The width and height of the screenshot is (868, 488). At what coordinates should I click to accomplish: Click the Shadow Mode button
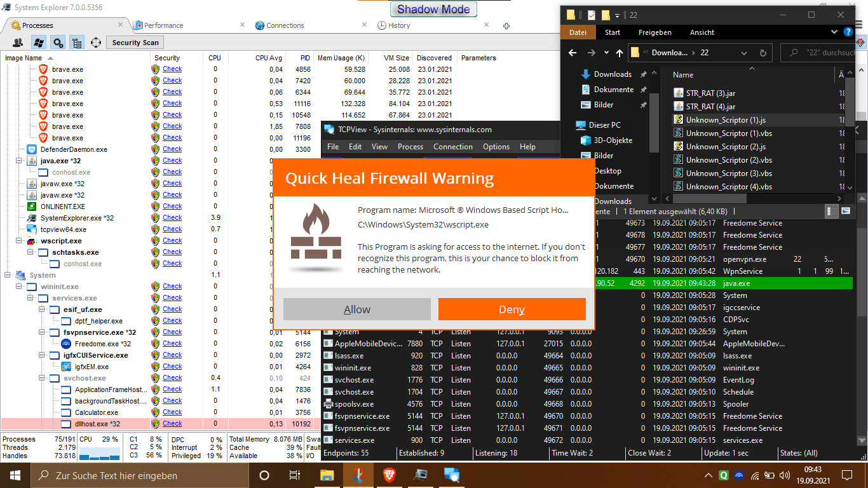tap(433, 9)
